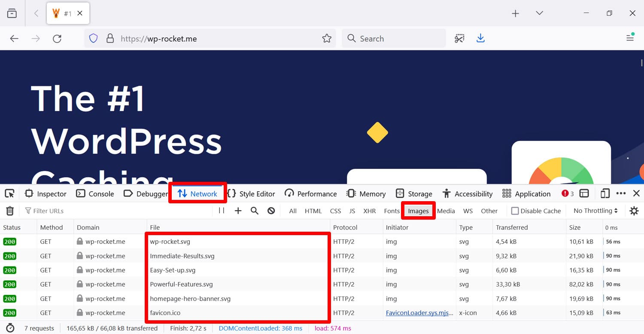Viewport: 644px width, 334px height.
Task: Open the list all tabs chevron
Action: coord(540,13)
